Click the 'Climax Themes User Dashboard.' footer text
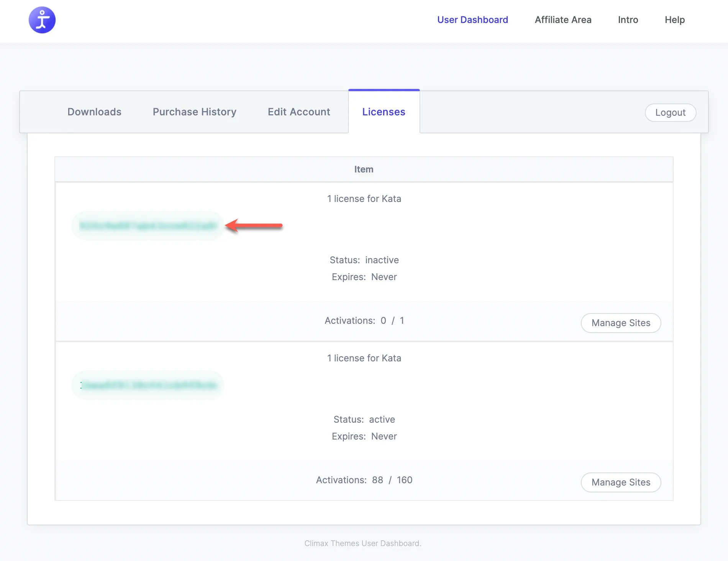This screenshot has width=728, height=561. click(x=363, y=543)
